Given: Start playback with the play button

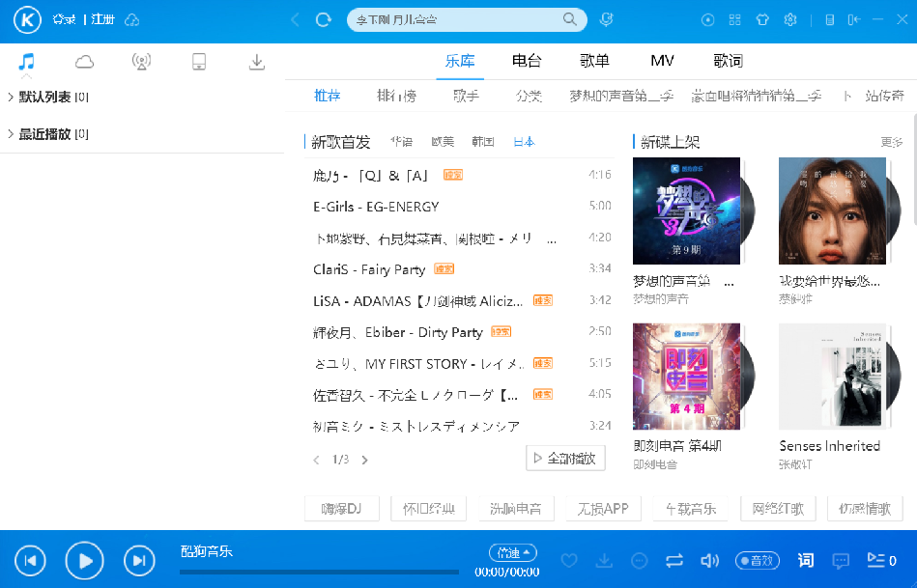Looking at the screenshot, I should (85, 561).
